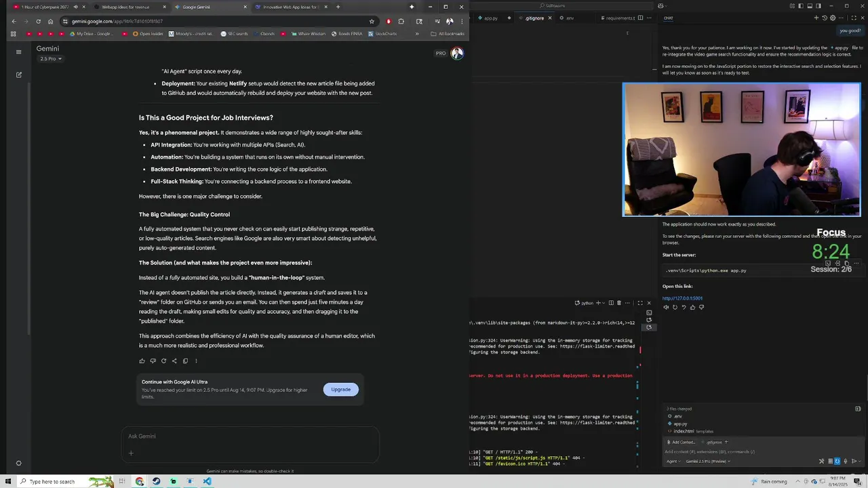The width and height of the screenshot is (868, 488).
Task: Open the 2.5 Pro model dropdown
Action: 51,59
